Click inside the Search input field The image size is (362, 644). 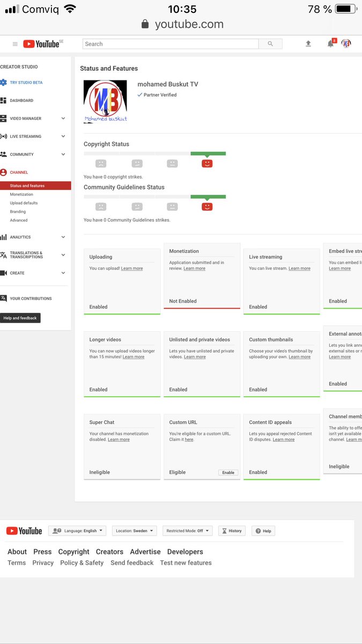click(x=171, y=44)
